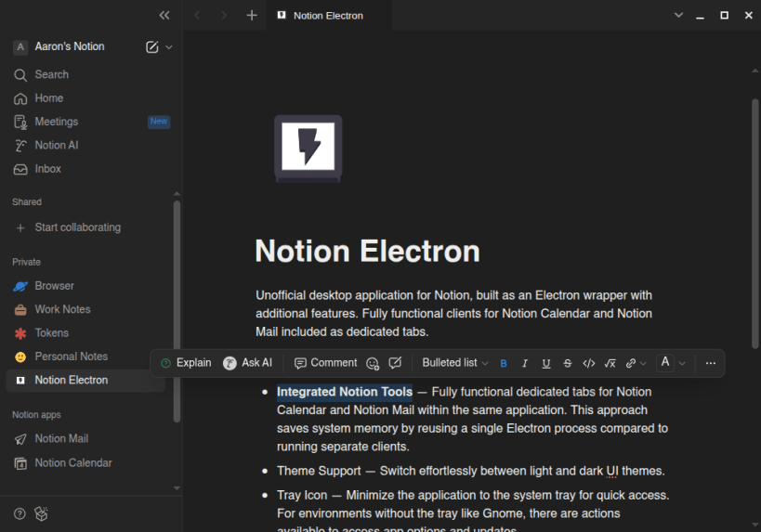Click the suggest edits icon

click(395, 363)
